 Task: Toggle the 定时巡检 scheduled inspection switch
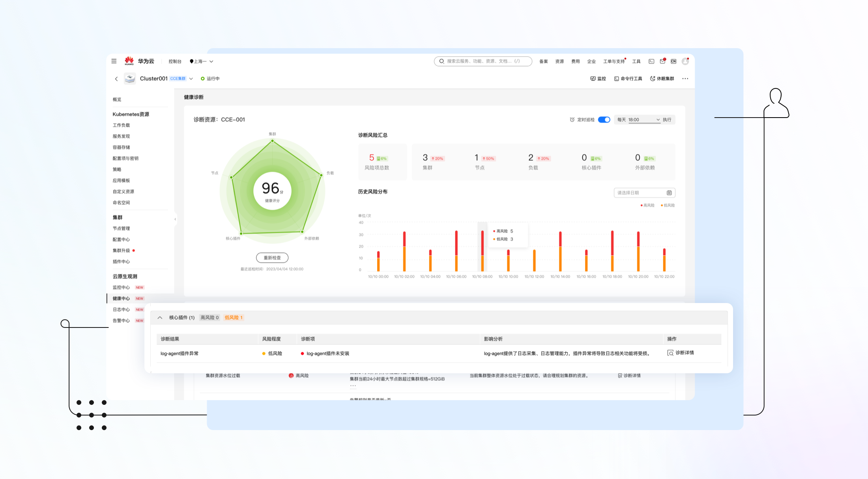coord(604,120)
